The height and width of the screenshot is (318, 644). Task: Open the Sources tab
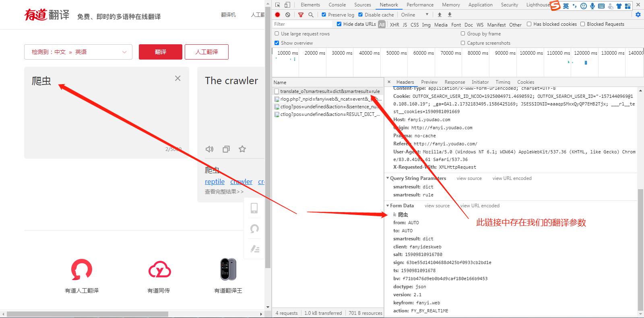[363, 5]
